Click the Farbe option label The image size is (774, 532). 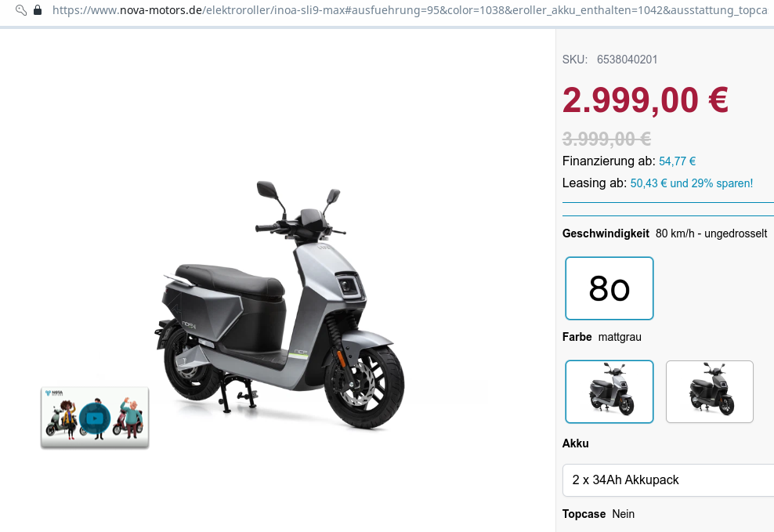tap(577, 338)
